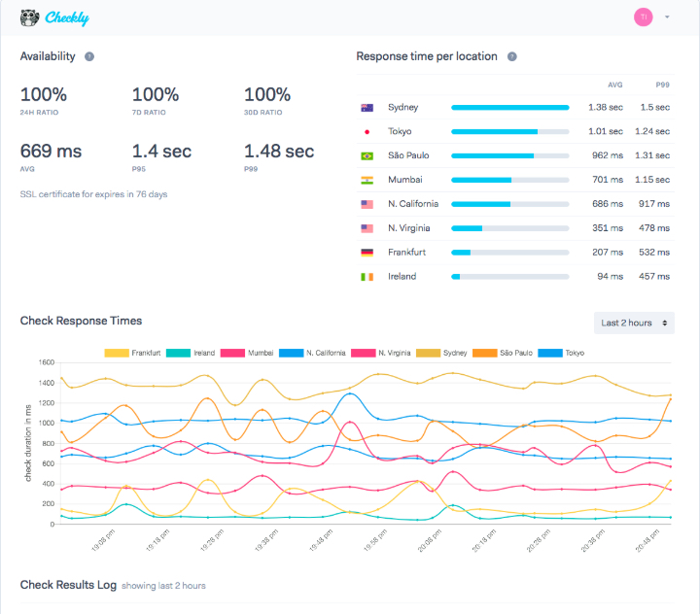Screen dimensions: 700x614
Task: Click the US flag icon for N. Virginia
Action: pos(367,228)
